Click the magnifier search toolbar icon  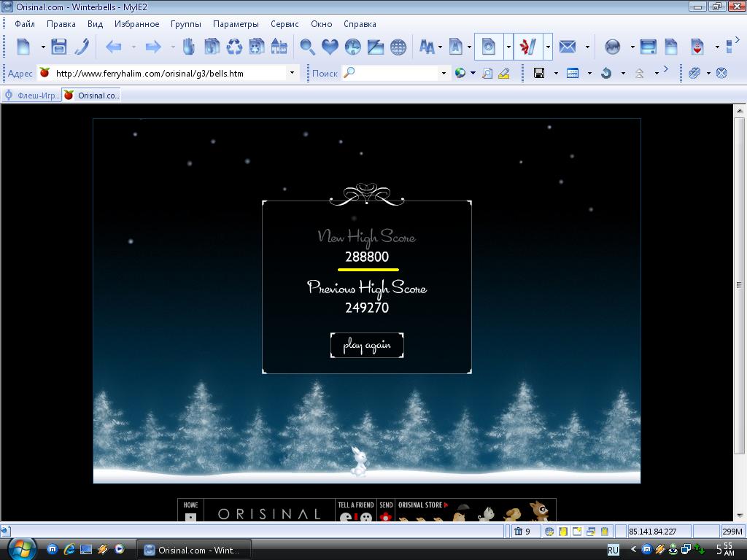point(307,47)
